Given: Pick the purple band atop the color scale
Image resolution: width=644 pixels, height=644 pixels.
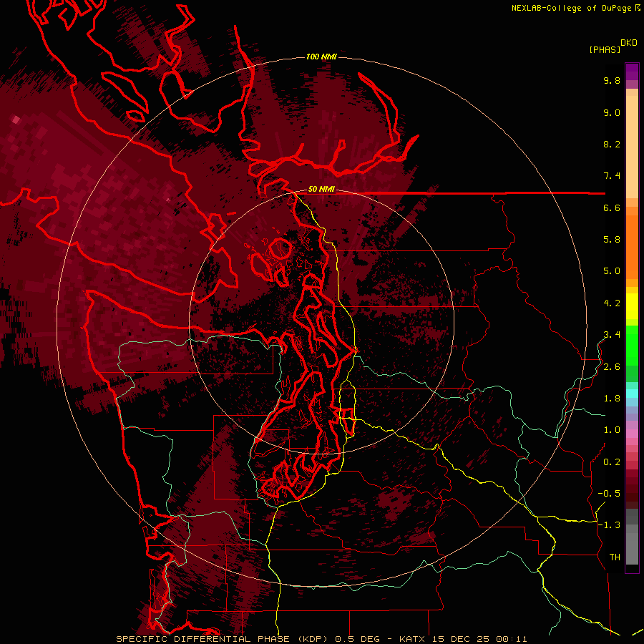Looking at the screenshot, I should (x=632, y=72).
